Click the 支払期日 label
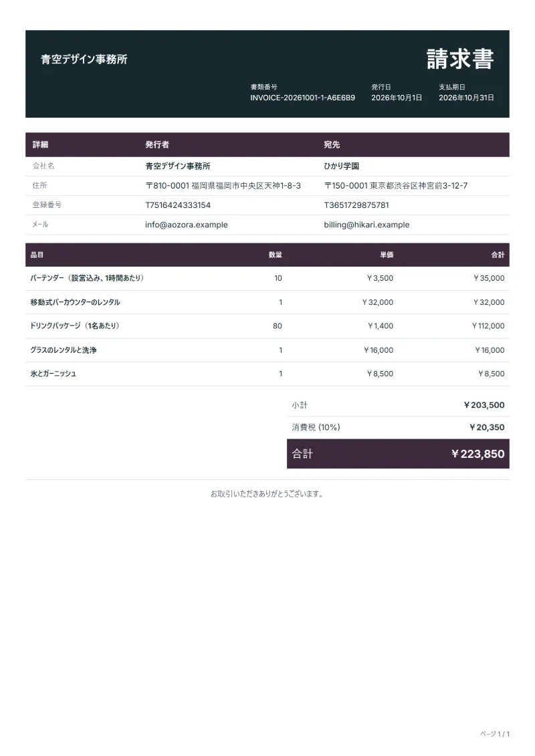 [452, 88]
